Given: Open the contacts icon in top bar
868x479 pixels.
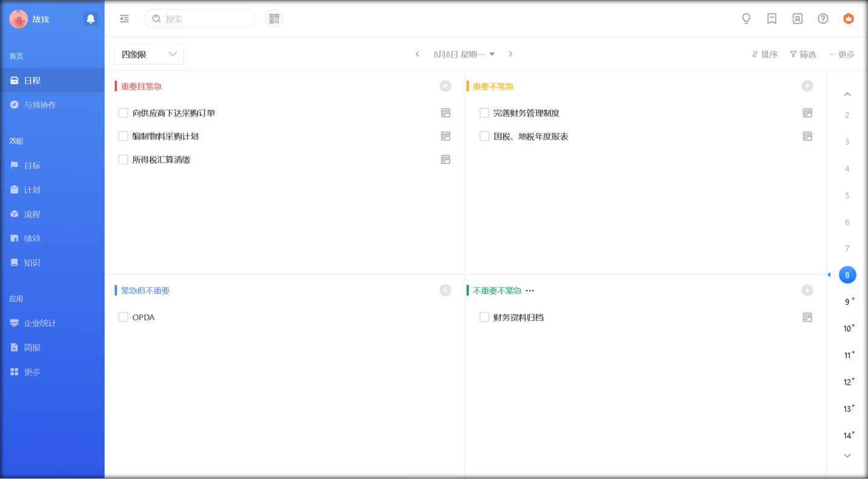Looking at the screenshot, I should 797,19.
